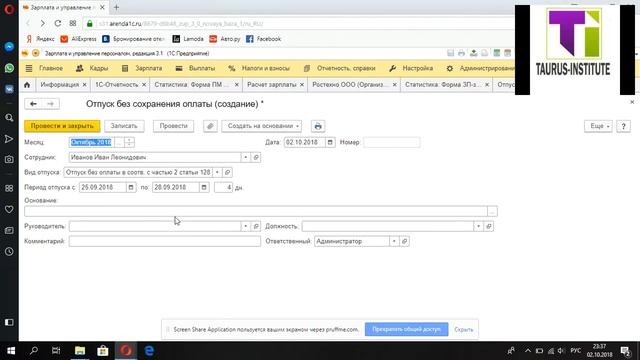Click Прекратить общий доступ button
640x360 pixels.
[407, 329]
